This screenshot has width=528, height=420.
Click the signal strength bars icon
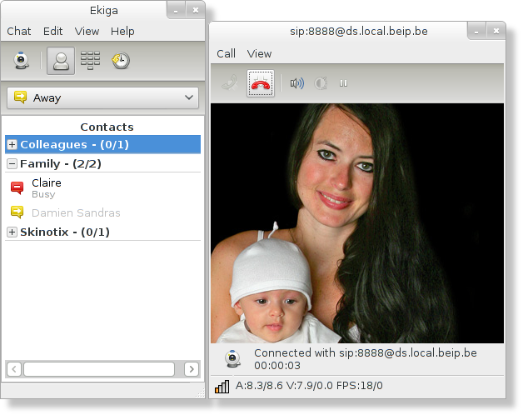(222, 387)
